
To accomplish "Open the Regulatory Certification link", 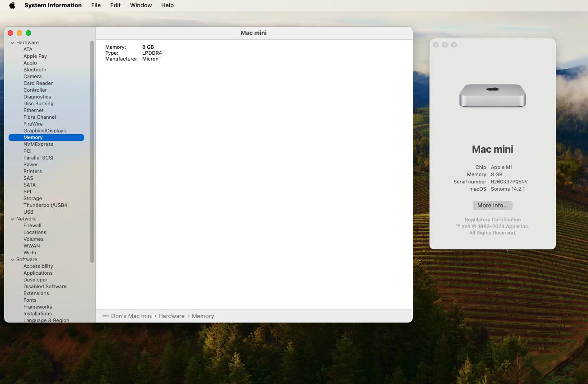I will [x=493, y=220].
